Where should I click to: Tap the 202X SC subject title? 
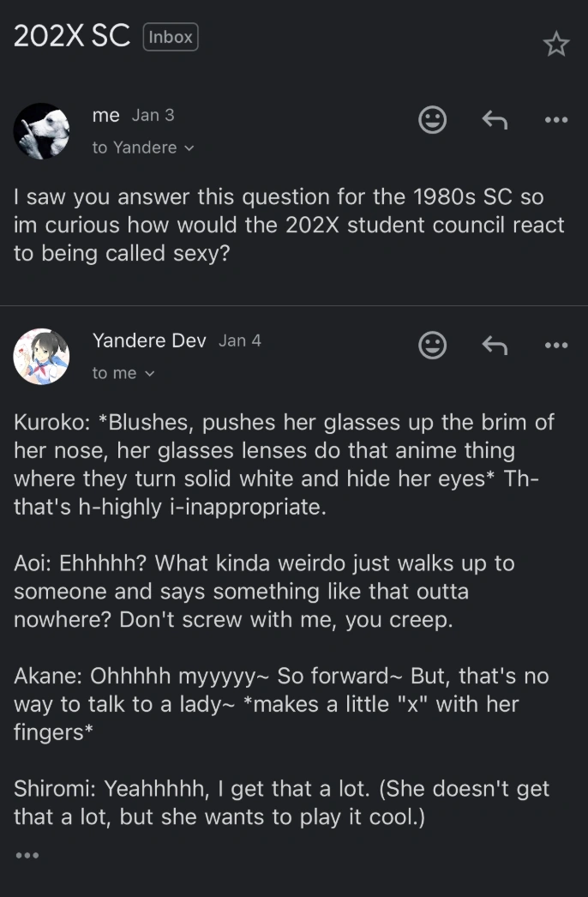(71, 36)
